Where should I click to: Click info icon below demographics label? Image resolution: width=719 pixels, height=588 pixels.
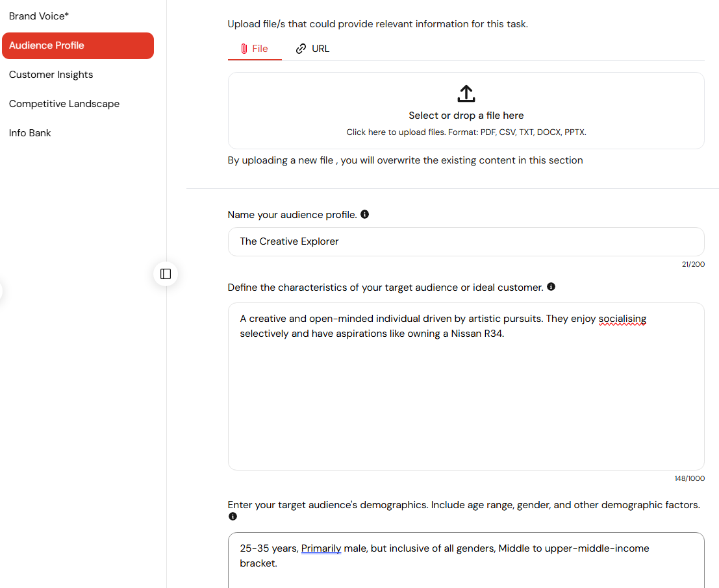click(233, 517)
